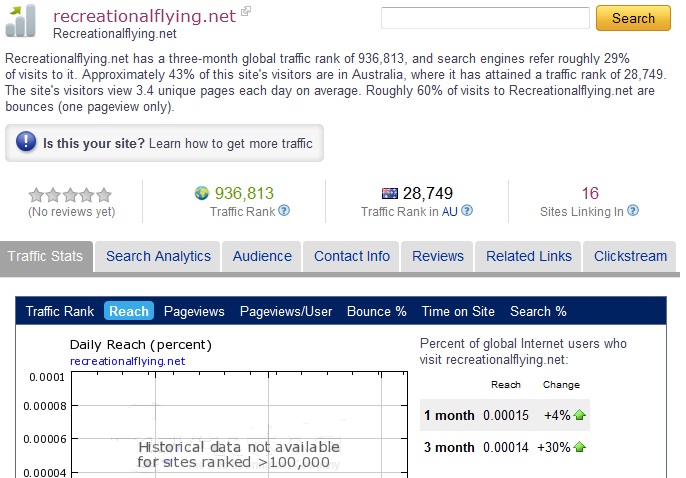686x478 pixels.
Task: Click the 1 month reach value 0.00015
Action: [x=506, y=415]
